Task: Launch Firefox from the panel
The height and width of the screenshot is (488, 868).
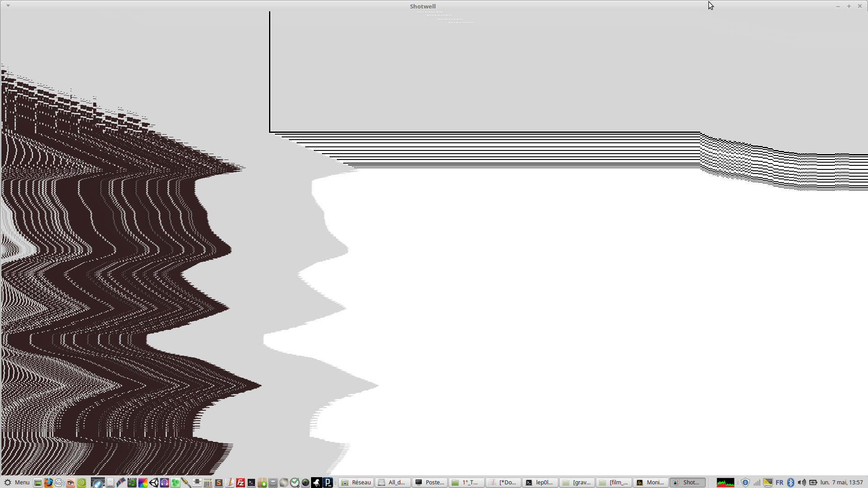Action: [x=48, y=483]
